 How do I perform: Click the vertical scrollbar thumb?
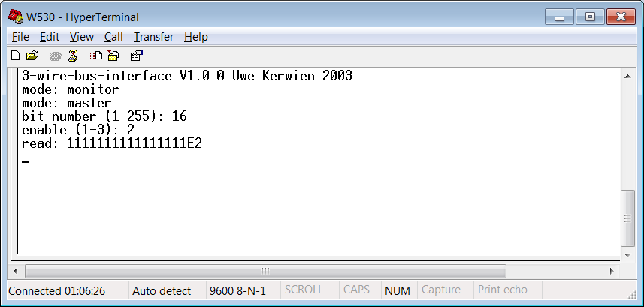tap(627, 218)
